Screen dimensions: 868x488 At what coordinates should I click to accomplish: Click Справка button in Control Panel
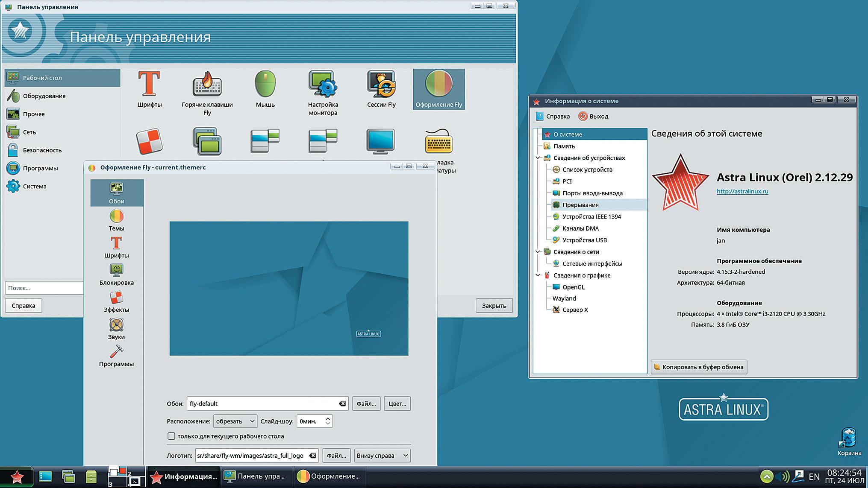click(x=24, y=306)
